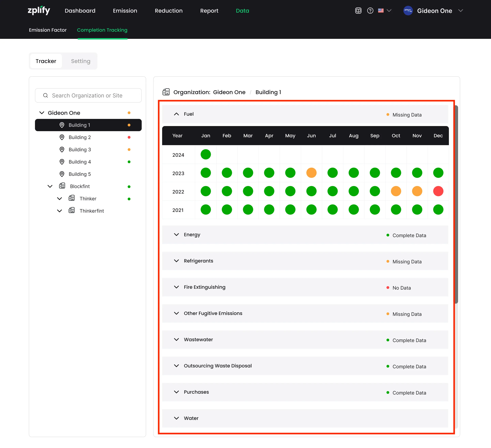
Task: Click the US flag language icon
Action: [381, 10]
